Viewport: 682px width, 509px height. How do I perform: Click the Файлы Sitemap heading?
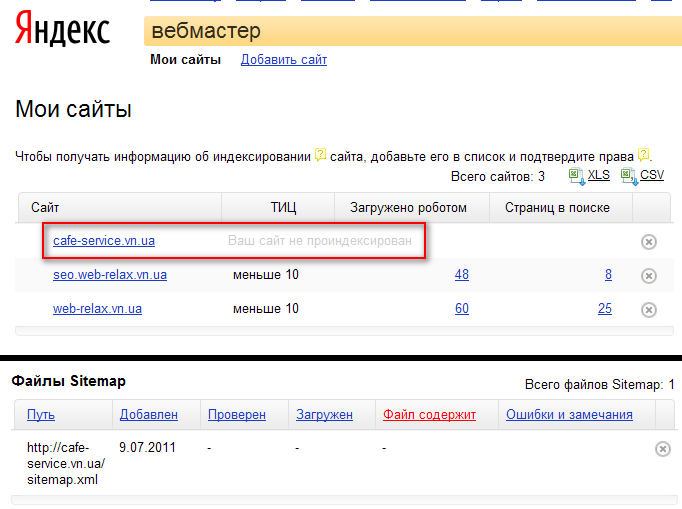pos(69,381)
